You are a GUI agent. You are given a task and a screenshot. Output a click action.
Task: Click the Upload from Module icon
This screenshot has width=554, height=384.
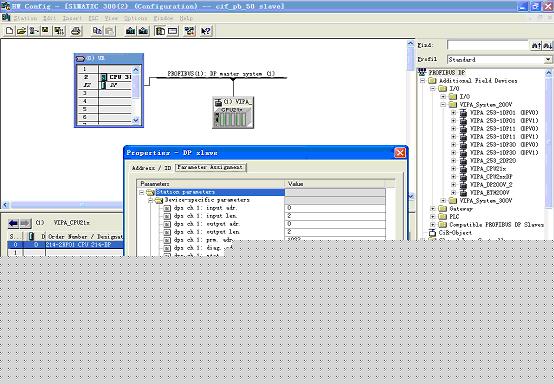[x=143, y=31]
